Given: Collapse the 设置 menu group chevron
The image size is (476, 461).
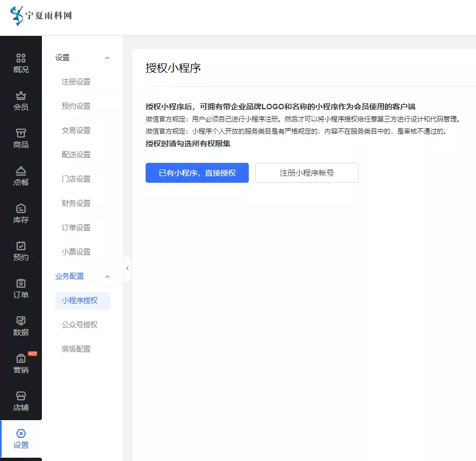Looking at the screenshot, I should [108, 58].
